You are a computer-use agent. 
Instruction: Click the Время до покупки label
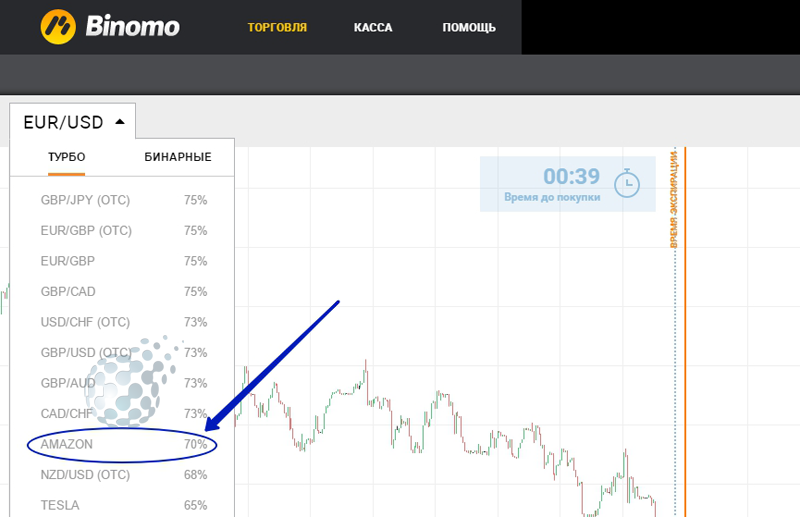click(x=552, y=197)
